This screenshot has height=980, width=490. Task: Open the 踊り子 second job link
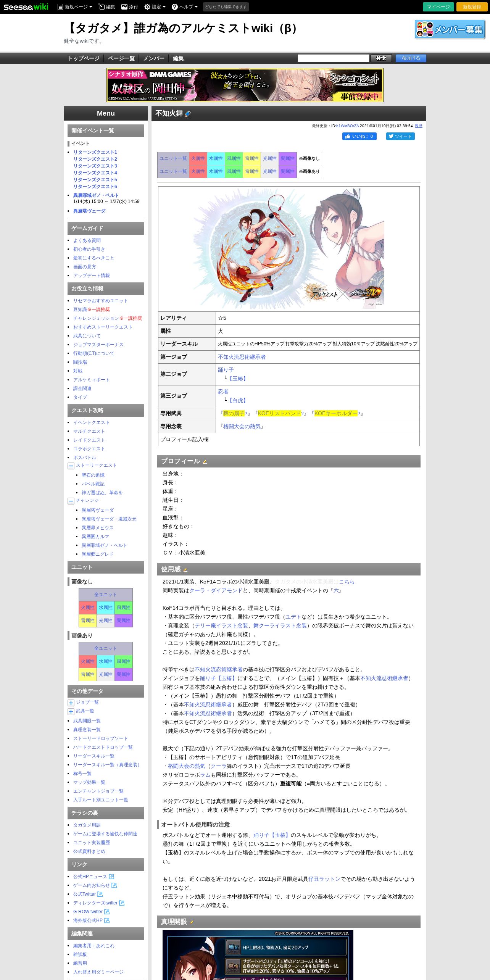(226, 370)
